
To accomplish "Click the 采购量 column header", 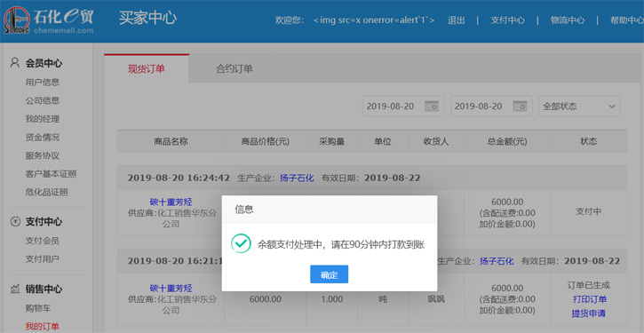I will (x=332, y=142).
